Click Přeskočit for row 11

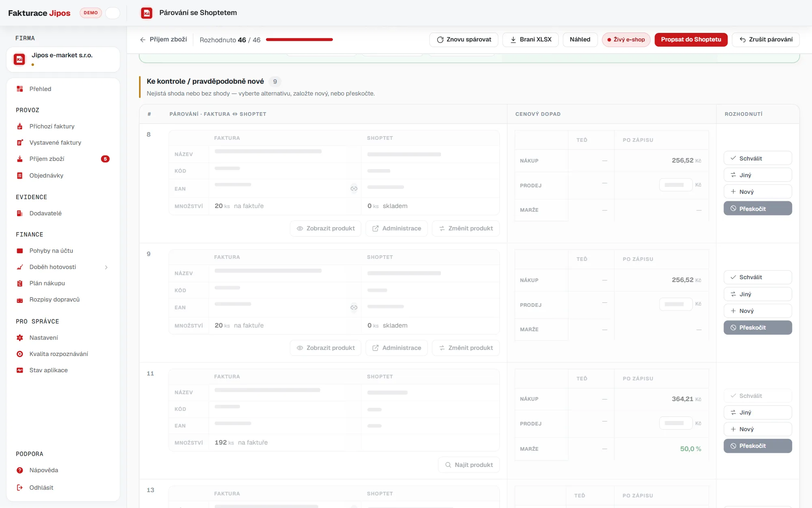(x=758, y=446)
